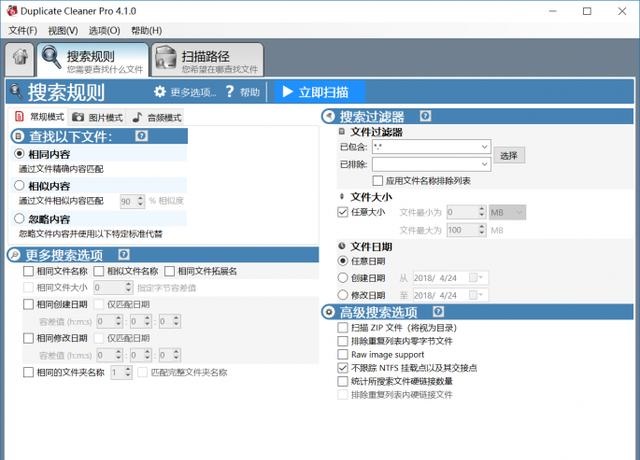
Task: Adjust the 相同文件大小 tolerance spinner
Action: click(129, 287)
